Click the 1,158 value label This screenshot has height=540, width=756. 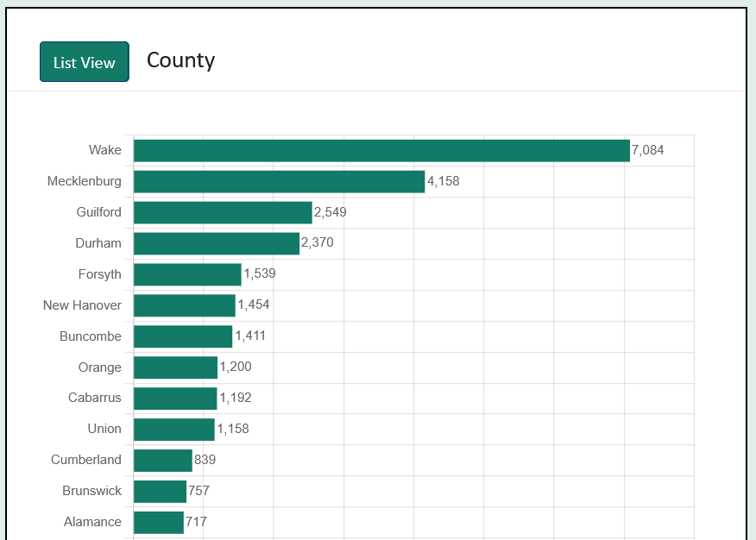(233, 429)
